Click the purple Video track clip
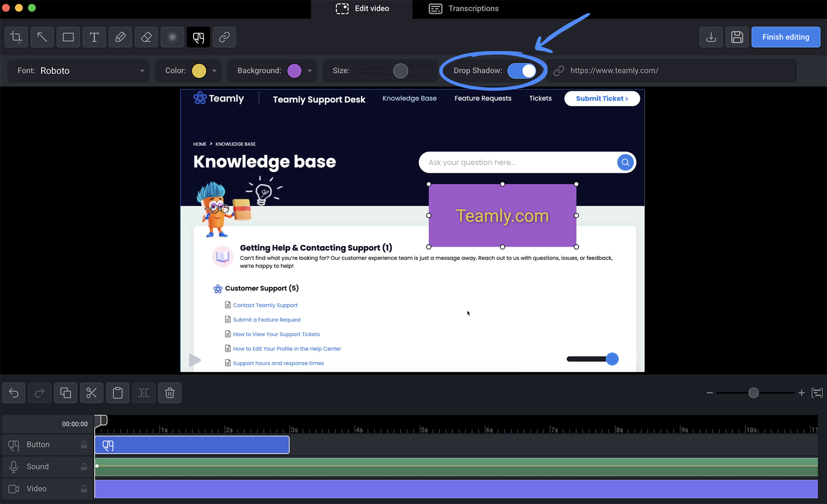This screenshot has width=827, height=504. pos(456,489)
